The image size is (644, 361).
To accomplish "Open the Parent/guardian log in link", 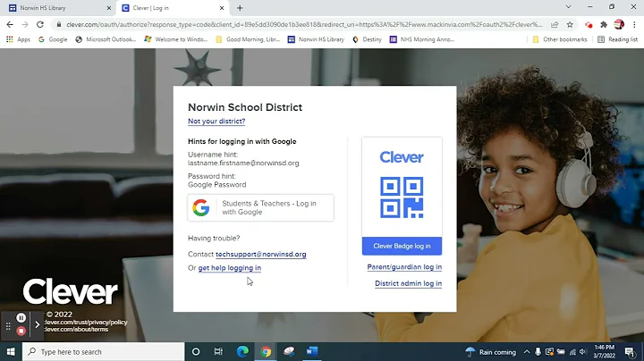I will click(x=404, y=267).
